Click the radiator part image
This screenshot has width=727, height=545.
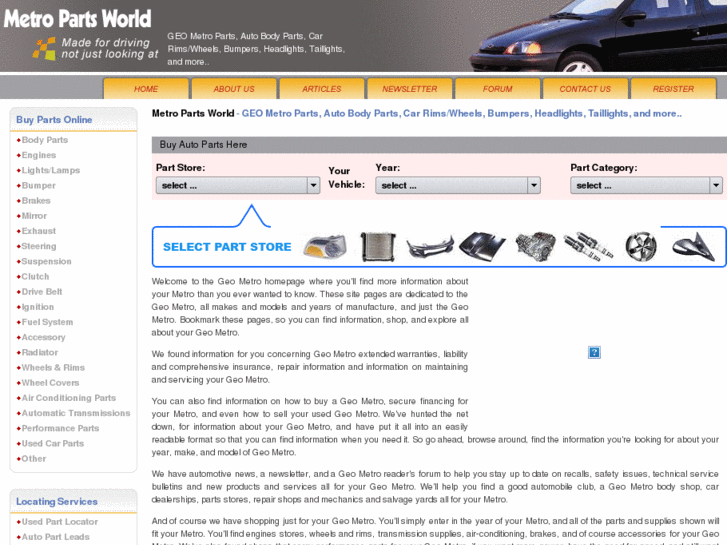click(378, 247)
